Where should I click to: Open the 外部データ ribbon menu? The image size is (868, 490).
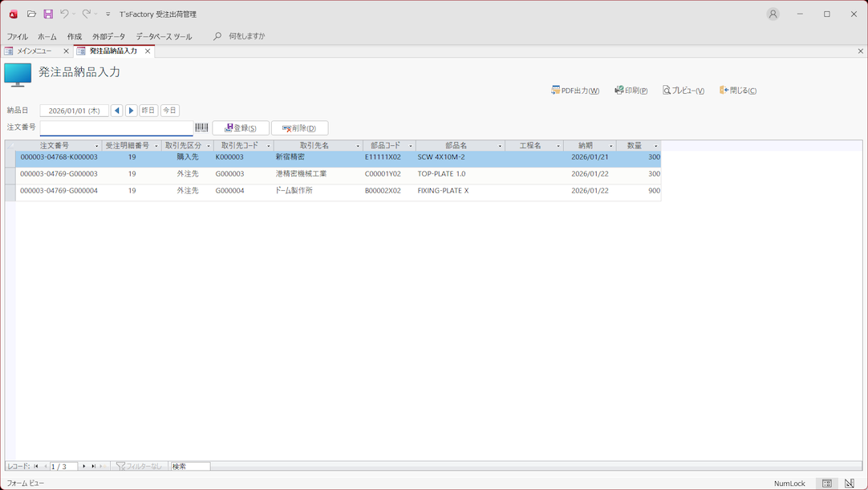[x=108, y=37]
